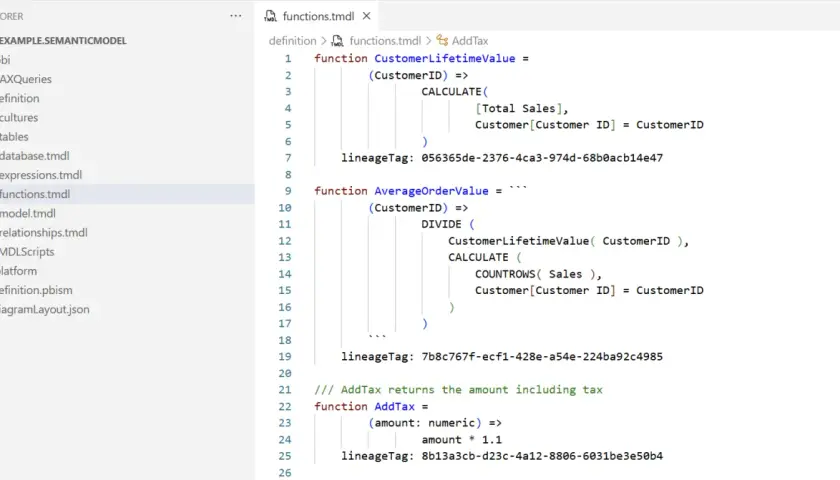Screen dimensions: 840x480
Task: Click the amount * 1.1 expression
Action: pyautogui.click(x=462, y=440)
